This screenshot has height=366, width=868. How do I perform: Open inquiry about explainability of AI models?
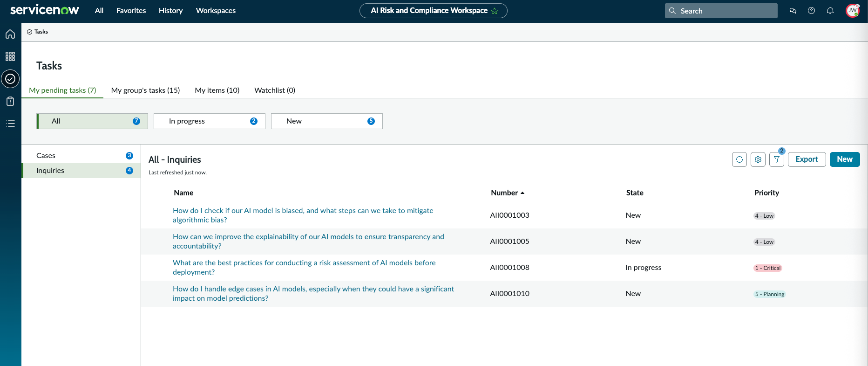[308, 242]
